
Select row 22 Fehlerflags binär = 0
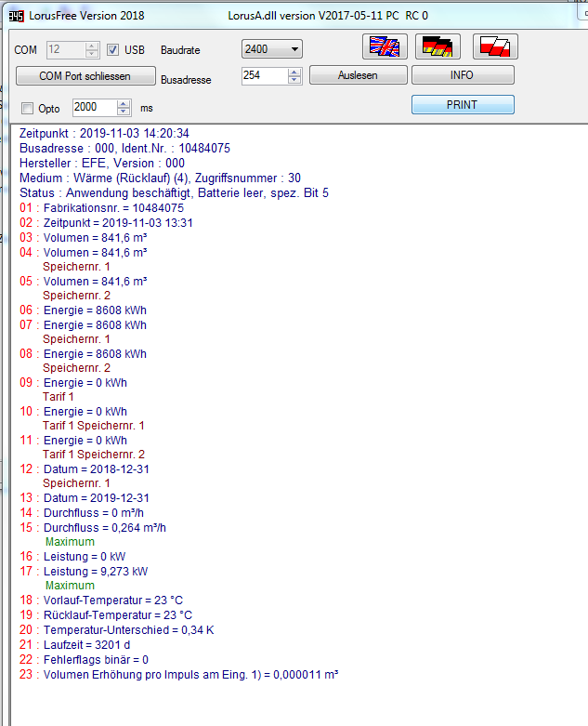click(x=84, y=660)
